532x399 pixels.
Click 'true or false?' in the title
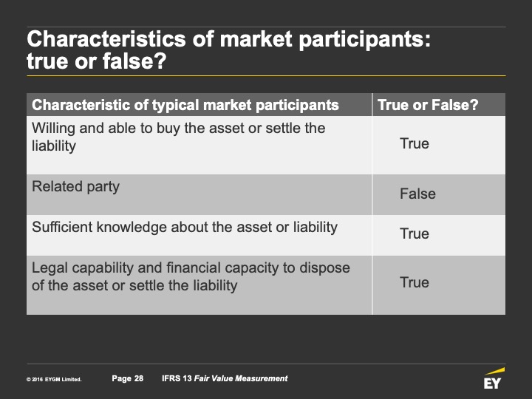96,61
